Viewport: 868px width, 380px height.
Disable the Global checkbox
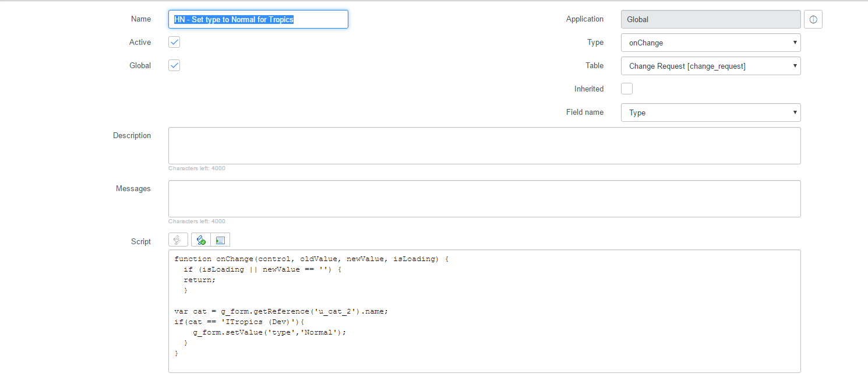point(174,65)
